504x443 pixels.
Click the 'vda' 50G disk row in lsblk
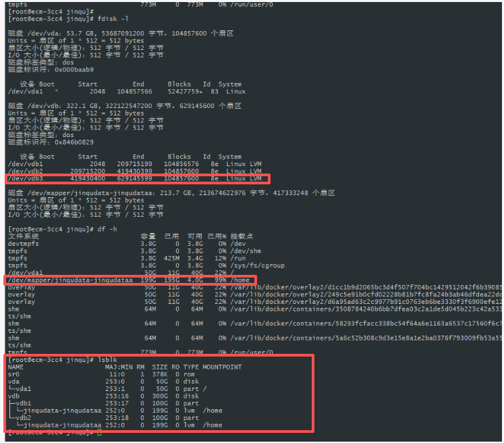[x=103, y=382]
